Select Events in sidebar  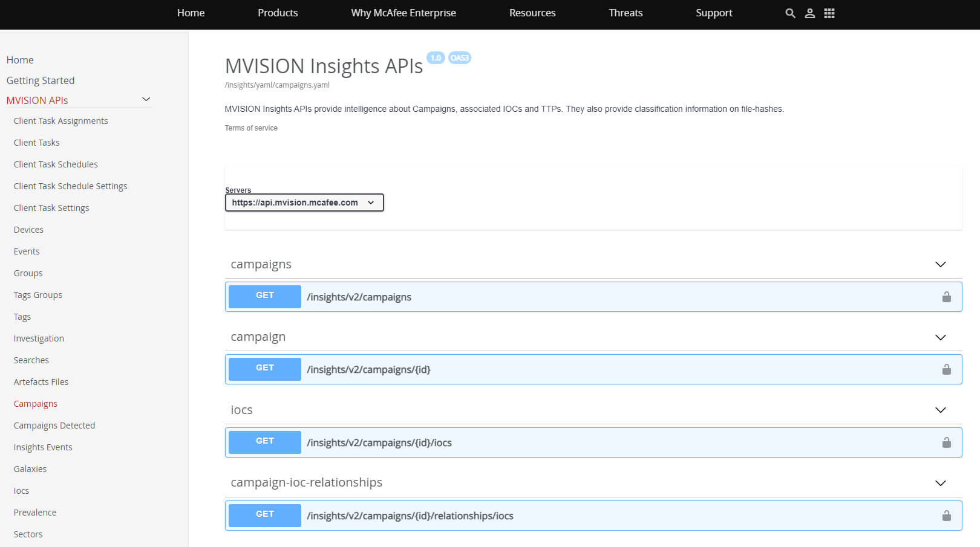[27, 251]
